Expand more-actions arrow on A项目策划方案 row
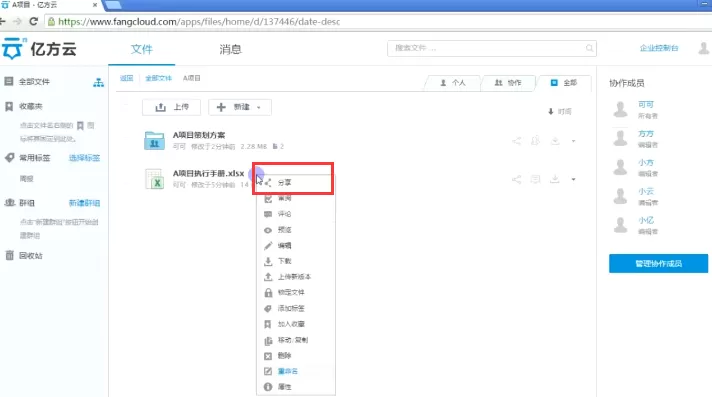Viewport: 712px width, 397px height. pyautogui.click(x=574, y=141)
